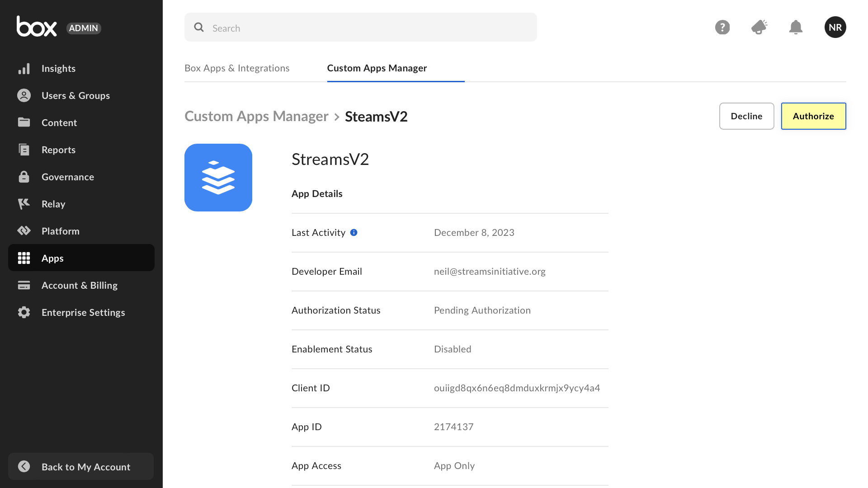
Task: Click the Users & Groups person icon
Action: click(24, 95)
